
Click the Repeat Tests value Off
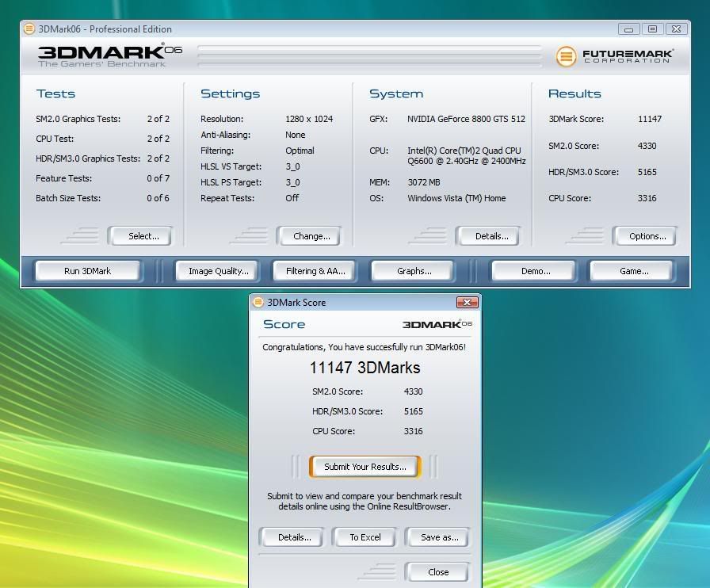[292, 198]
